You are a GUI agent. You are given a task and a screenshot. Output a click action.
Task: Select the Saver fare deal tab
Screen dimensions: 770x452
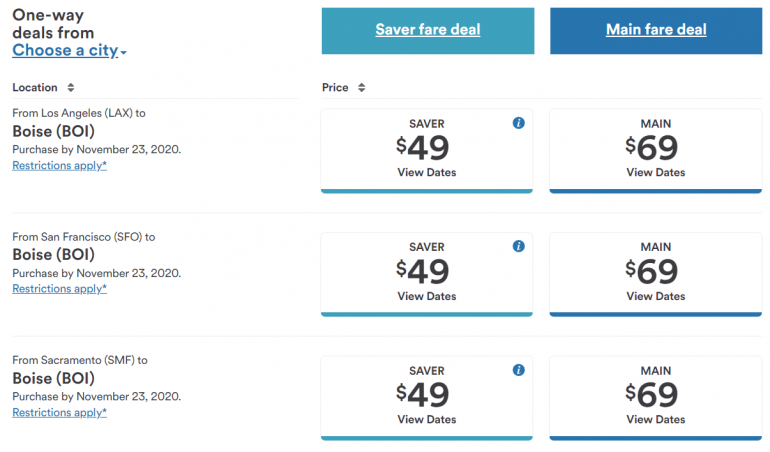click(427, 30)
